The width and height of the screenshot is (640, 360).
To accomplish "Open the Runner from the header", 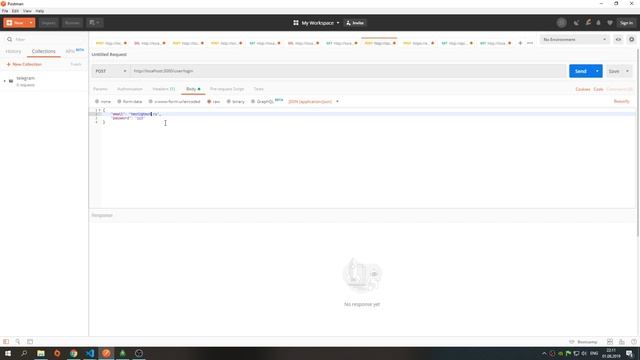I will (x=72, y=23).
